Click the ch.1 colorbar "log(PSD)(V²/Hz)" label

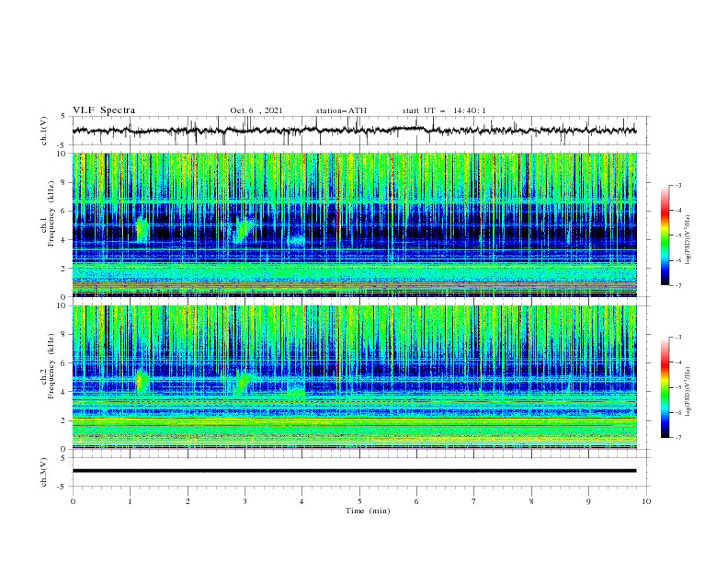pos(688,239)
